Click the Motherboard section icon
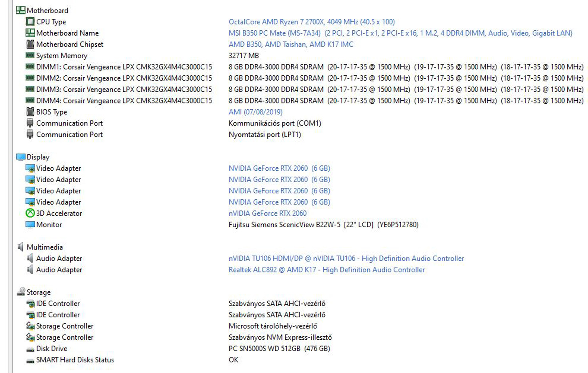 pyautogui.click(x=20, y=10)
